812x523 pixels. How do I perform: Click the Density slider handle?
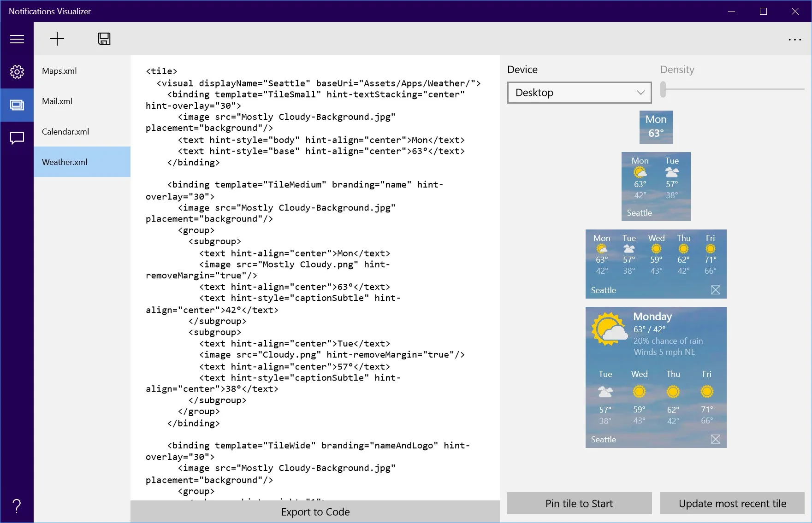(663, 89)
